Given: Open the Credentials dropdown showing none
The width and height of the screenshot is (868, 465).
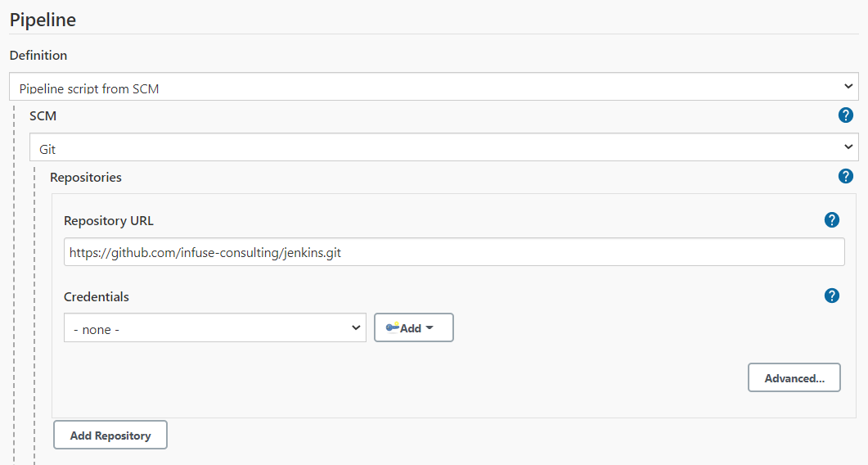Looking at the screenshot, I should pyautogui.click(x=215, y=327).
